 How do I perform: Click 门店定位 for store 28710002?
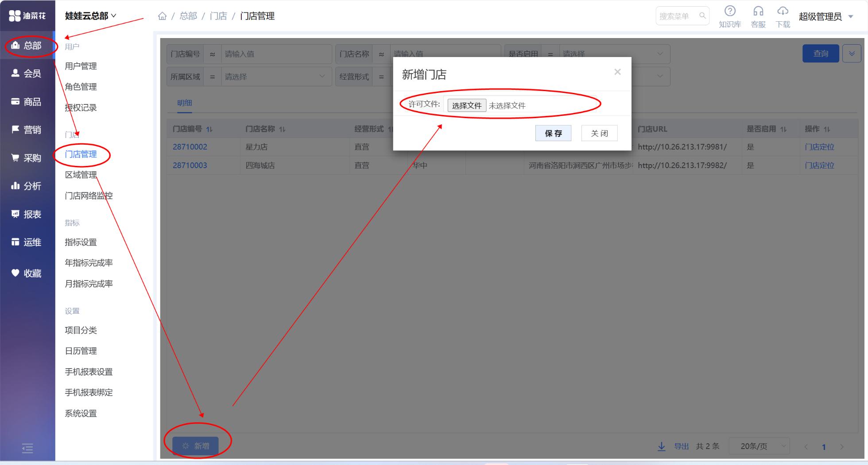click(x=819, y=147)
